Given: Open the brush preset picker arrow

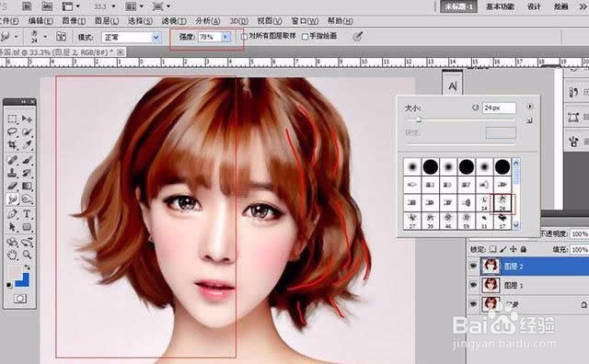Looking at the screenshot, I should 45,37.
